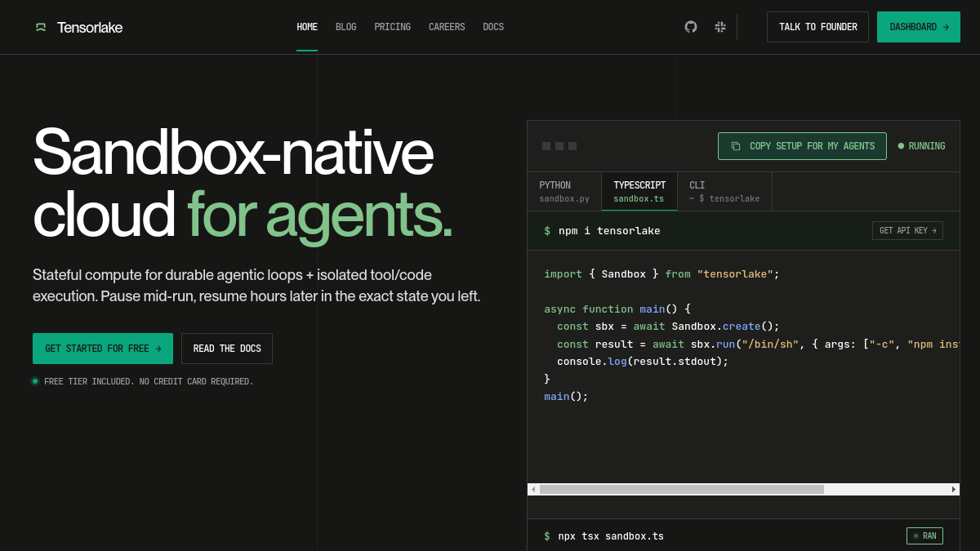Click the Tensorlake brand name
This screenshot has height=551, width=980.
pyautogui.click(x=90, y=27)
